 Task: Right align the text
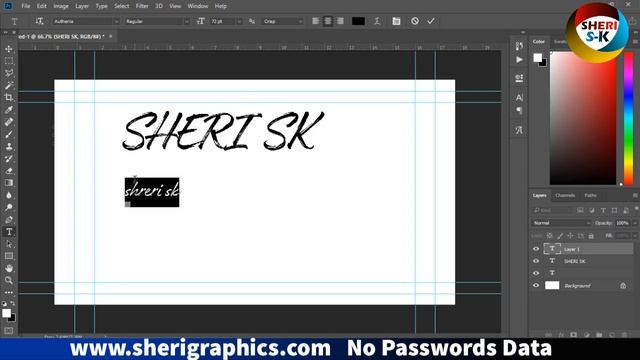tap(340, 21)
